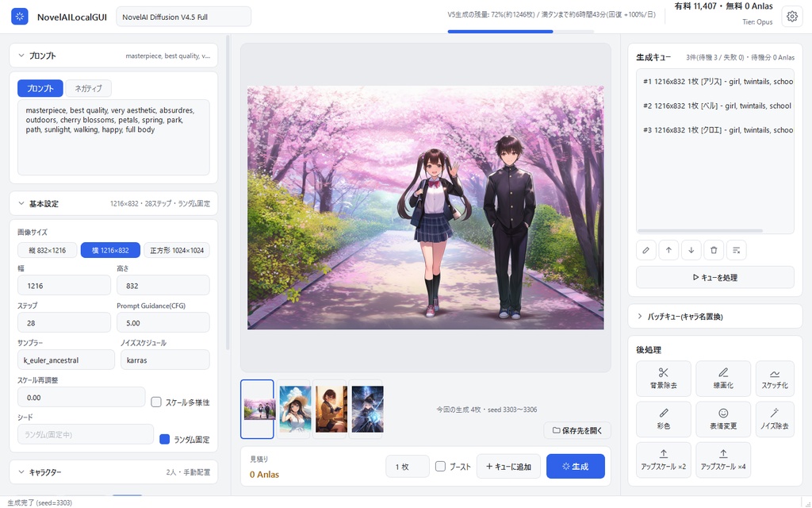Delete queue item with trash icon
This screenshot has height=508, width=812.
tap(714, 250)
